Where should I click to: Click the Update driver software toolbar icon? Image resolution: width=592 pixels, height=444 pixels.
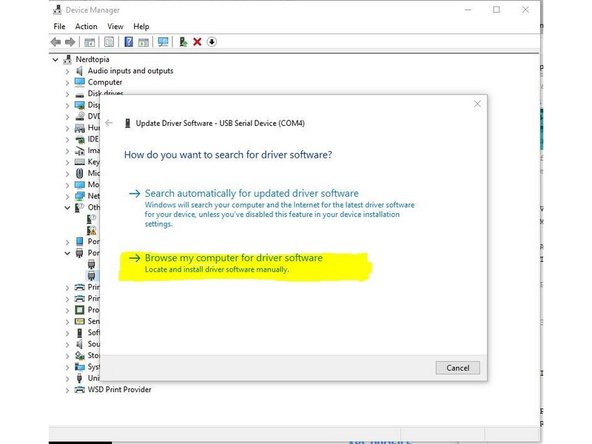[x=183, y=42]
